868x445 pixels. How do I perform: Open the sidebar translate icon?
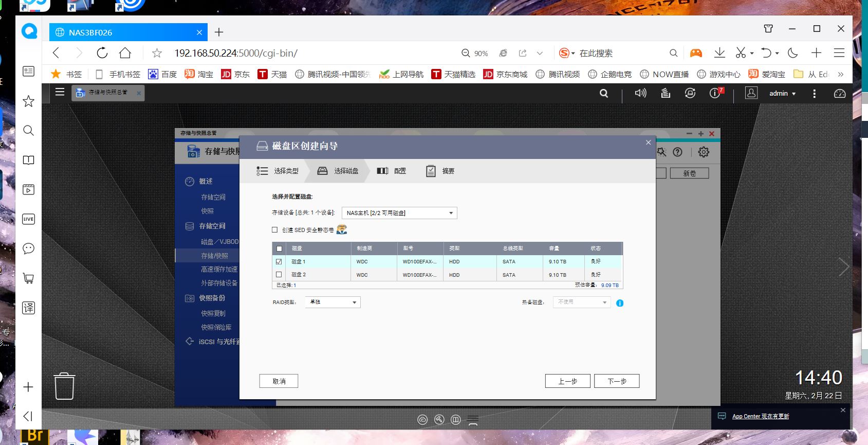[x=29, y=308]
